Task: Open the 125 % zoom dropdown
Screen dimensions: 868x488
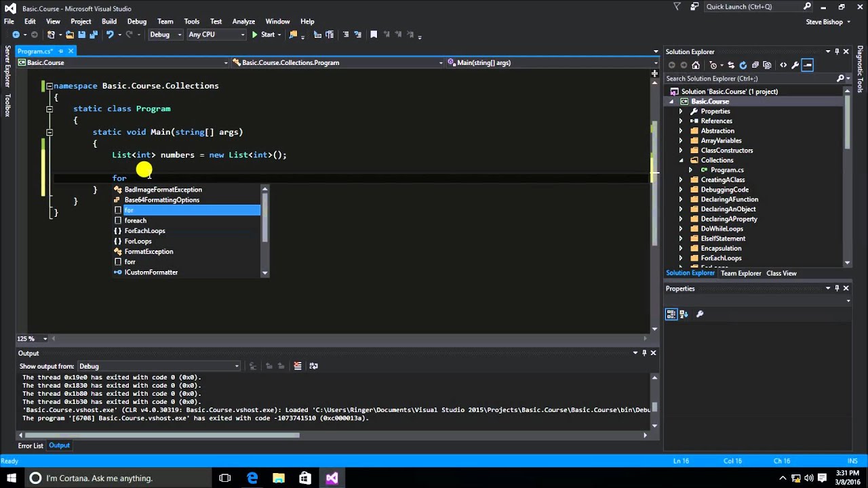Action: click(x=33, y=338)
